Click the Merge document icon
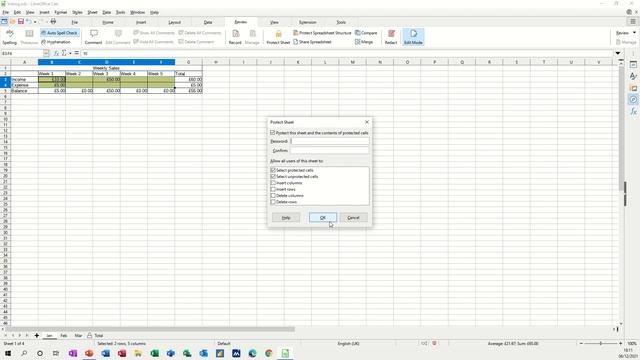The width and height of the screenshot is (640, 360). pyautogui.click(x=364, y=42)
